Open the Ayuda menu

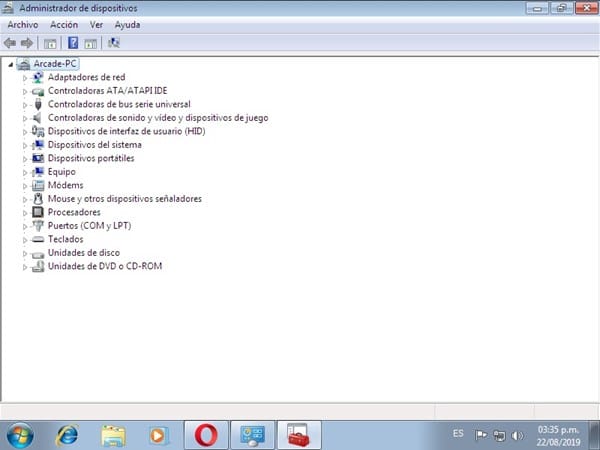pyautogui.click(x=127, y=25)
